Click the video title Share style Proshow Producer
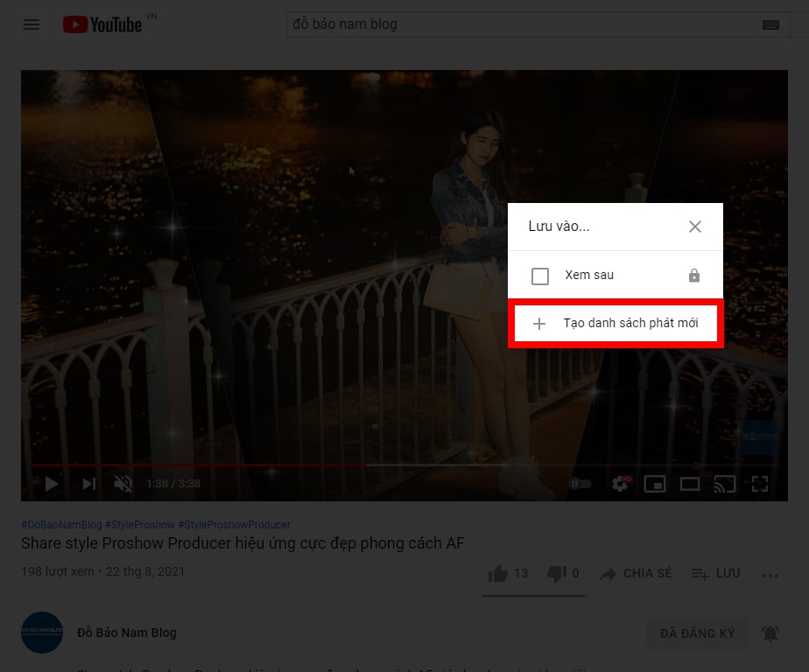 (243, 543)
